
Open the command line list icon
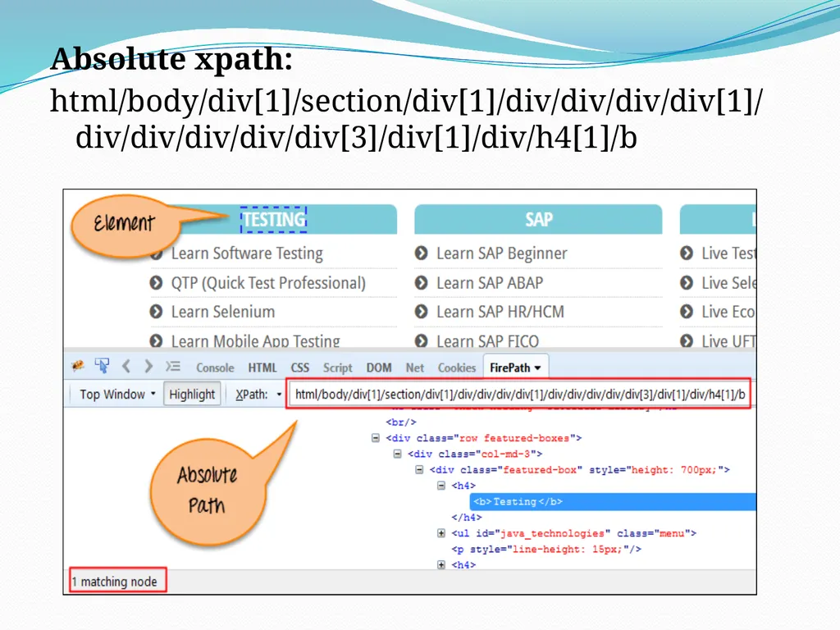pyautogui.click(x=172, y=367)
